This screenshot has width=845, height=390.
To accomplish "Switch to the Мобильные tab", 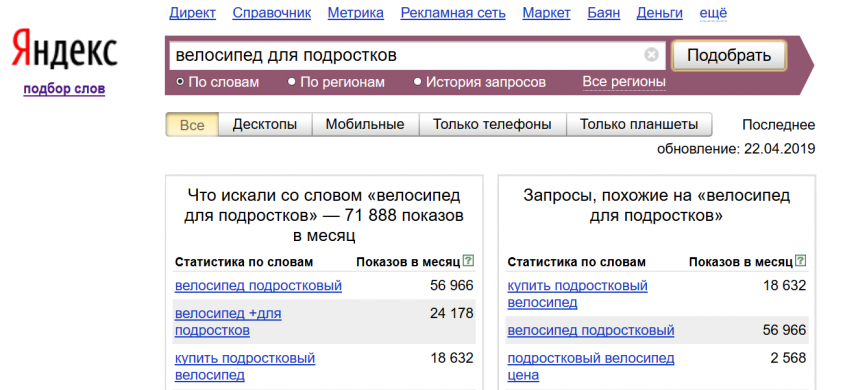I will tap(365, 124).
